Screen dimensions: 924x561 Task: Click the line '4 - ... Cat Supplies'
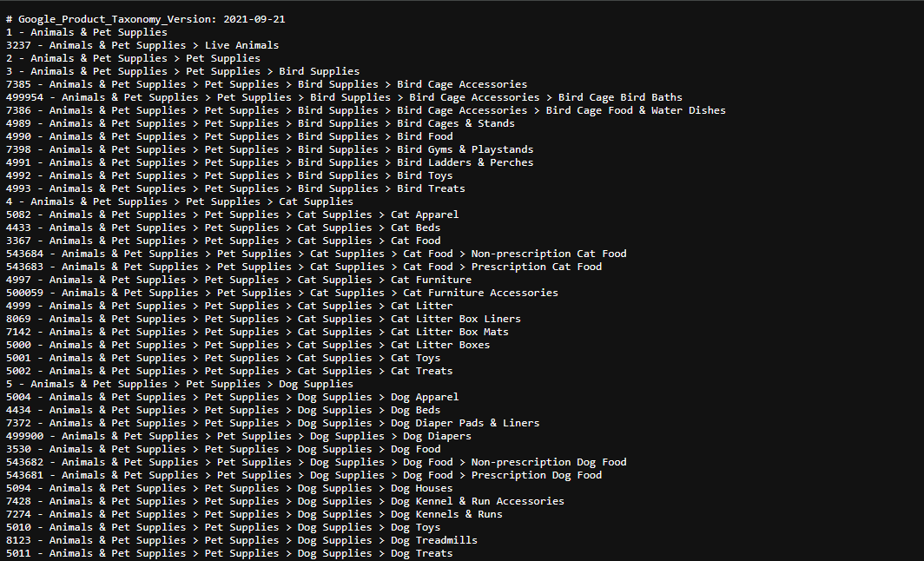180,201
